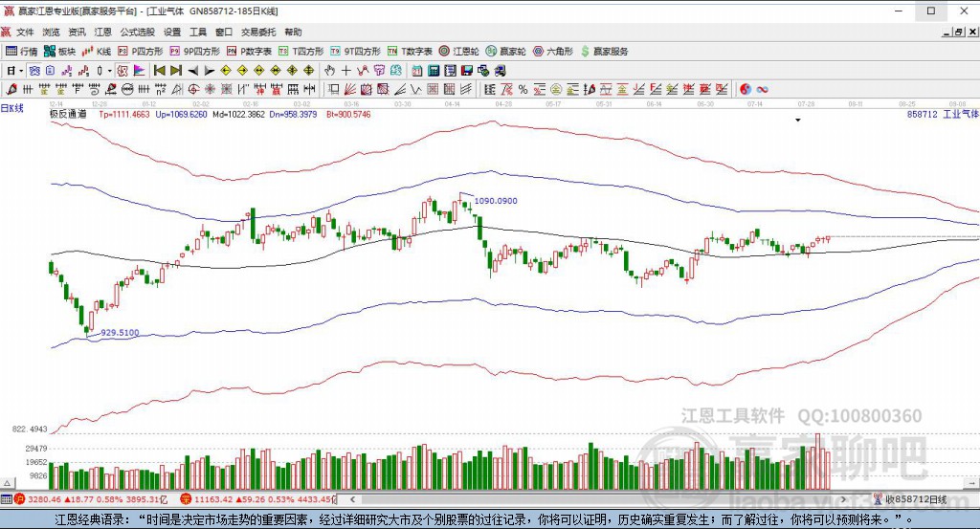Screen dimensions: 980x529
Task: Open the 文件 menu
Action: (25, 32)
